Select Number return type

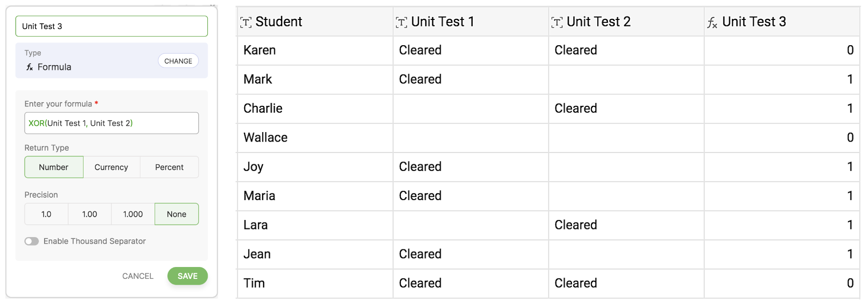pos(54,167)
